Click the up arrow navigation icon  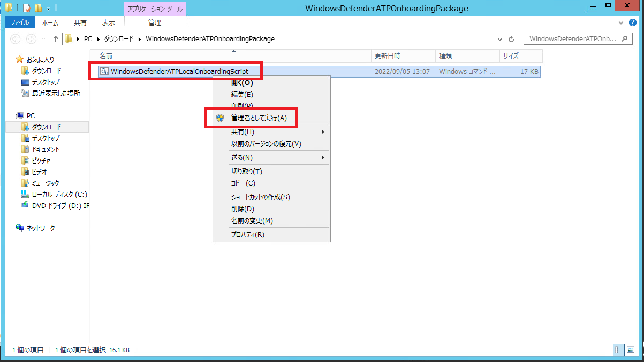pyautogui.click(x=55, y=39)
